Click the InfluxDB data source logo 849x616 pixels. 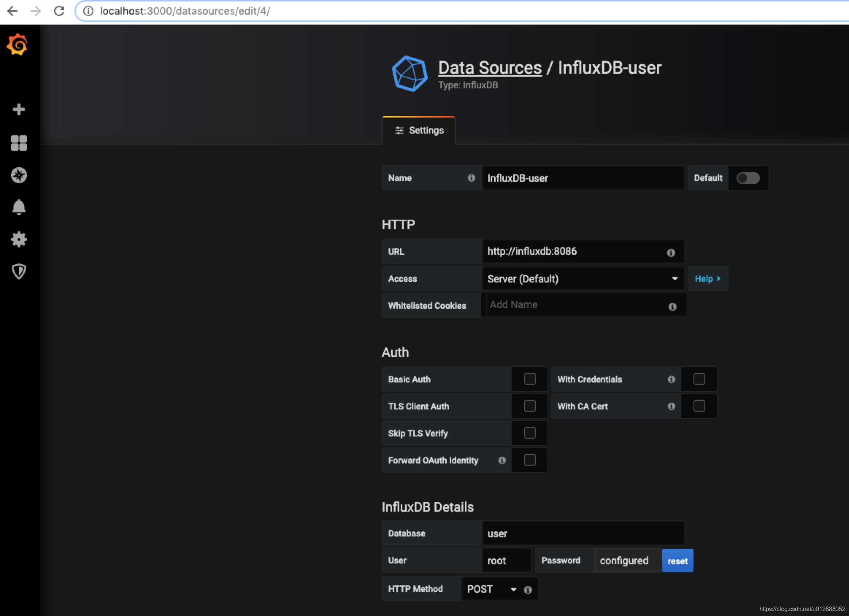tap(410, 74)
